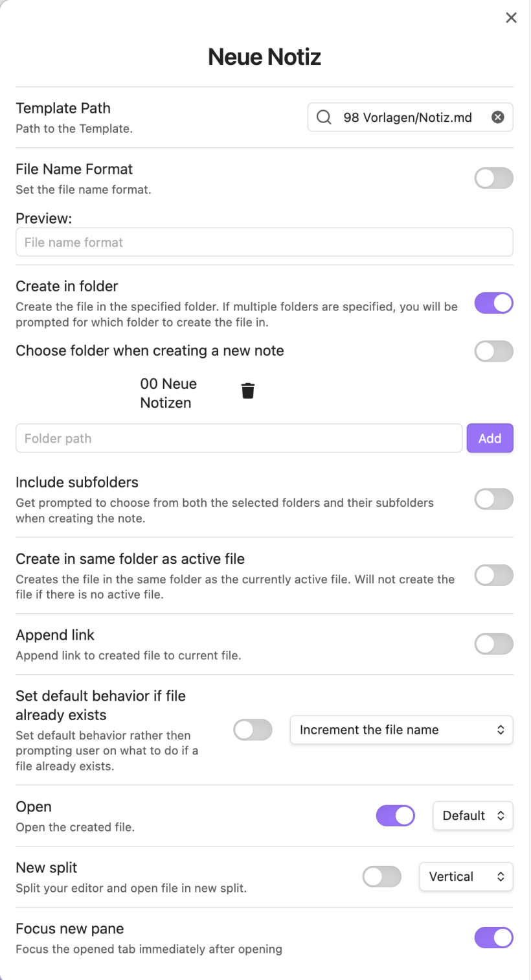Open the Increment the file name dropdown

(x=401, y=730)
